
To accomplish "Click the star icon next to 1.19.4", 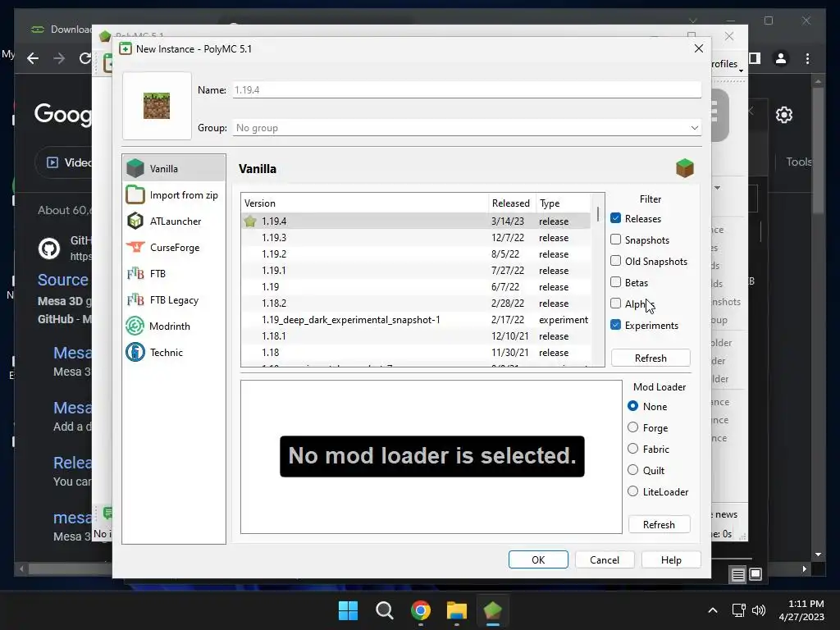I will 249,221.
